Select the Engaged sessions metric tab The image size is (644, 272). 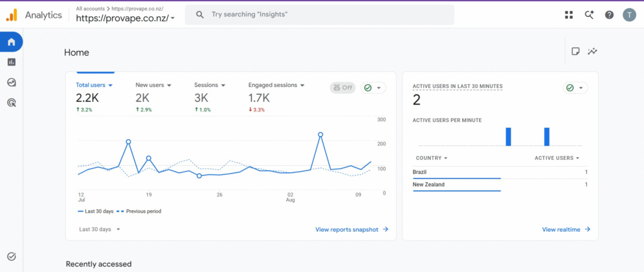277,85
